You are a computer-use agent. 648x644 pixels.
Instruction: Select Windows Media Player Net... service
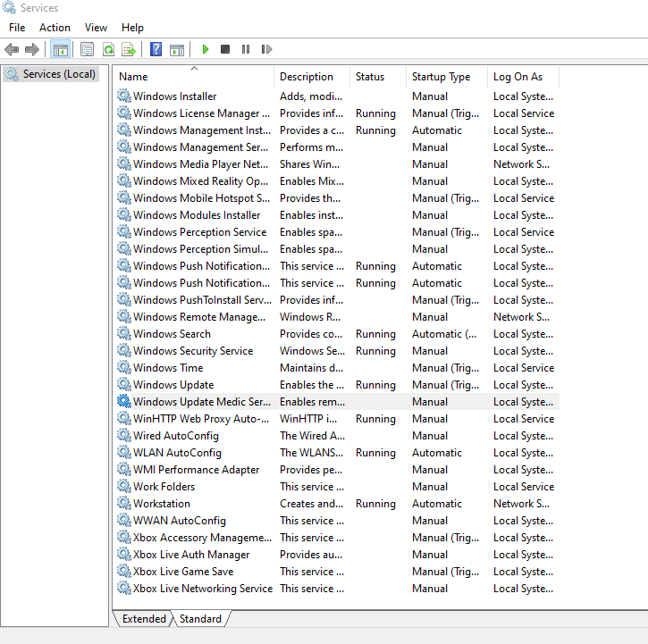337,164
